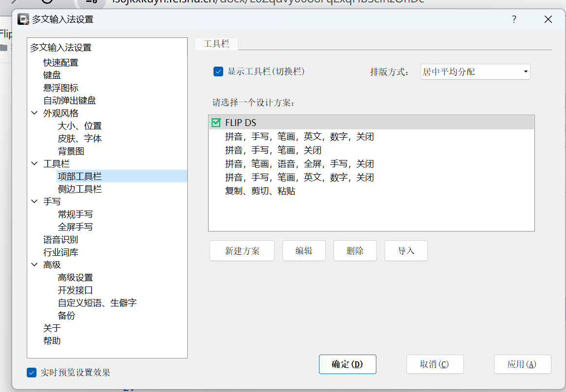Open 大小、位置 settings
This screenshot has height=392, width=566.
[x=79, y=126]
